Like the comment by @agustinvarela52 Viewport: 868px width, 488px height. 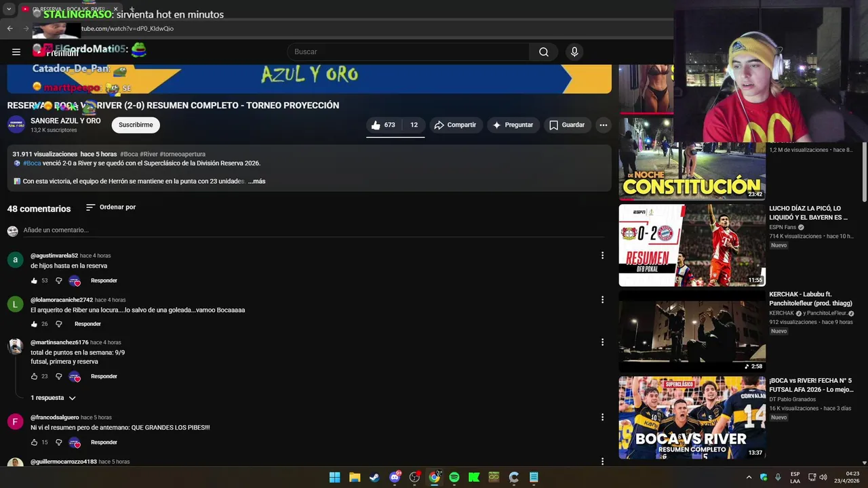pyautogui.click(x=34, y=281)
